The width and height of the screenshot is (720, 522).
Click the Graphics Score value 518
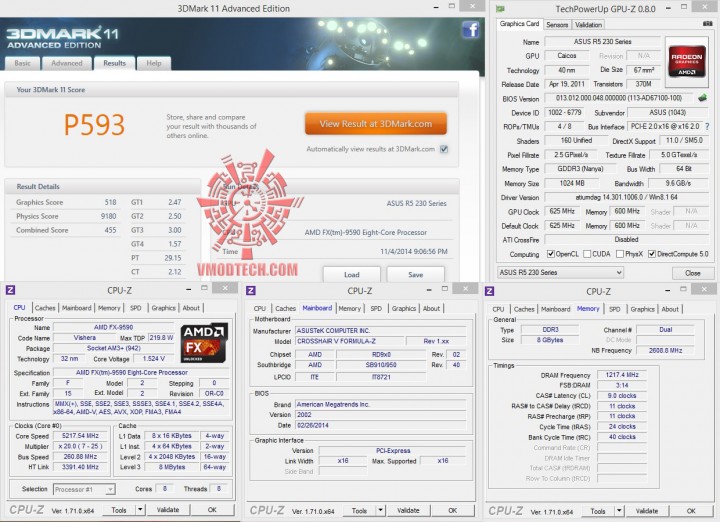click(x=110, y=202)
